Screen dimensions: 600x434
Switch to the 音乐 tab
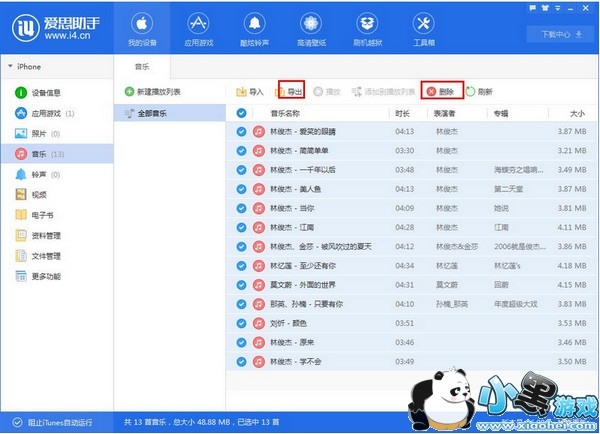pos(142,67)
